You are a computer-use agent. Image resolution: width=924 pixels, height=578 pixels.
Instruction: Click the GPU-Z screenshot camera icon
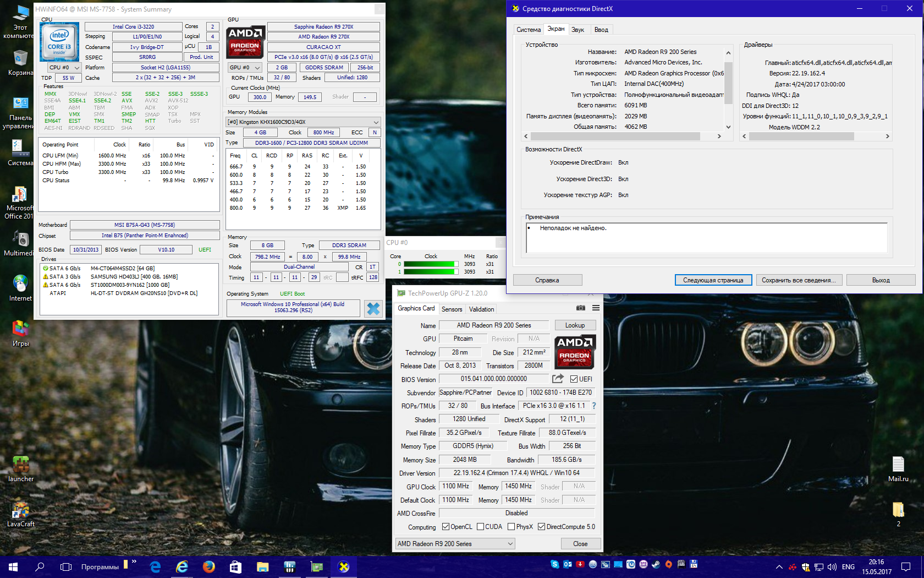(580, 308)
